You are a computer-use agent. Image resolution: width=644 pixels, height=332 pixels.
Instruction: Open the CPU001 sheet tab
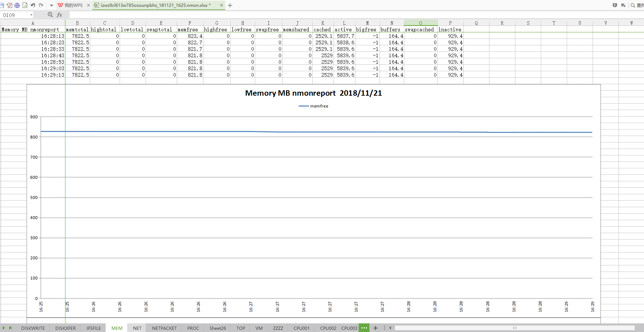tap(302, 328)
